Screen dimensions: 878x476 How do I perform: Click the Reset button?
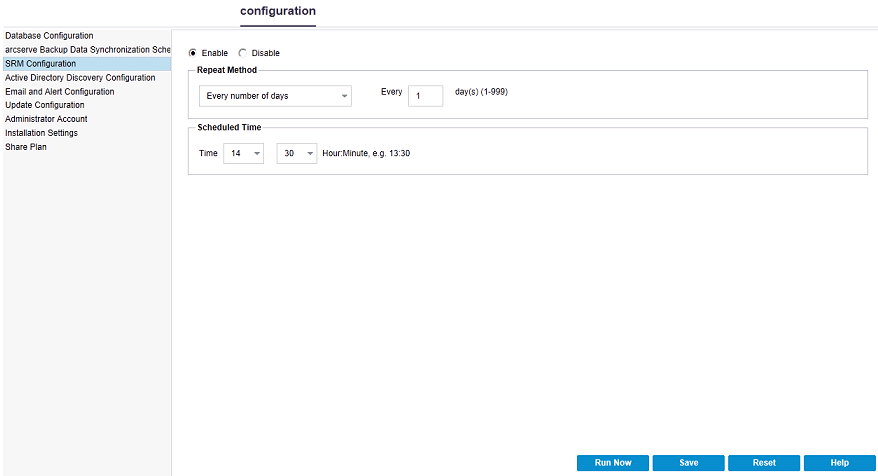[x=764, y=463]
